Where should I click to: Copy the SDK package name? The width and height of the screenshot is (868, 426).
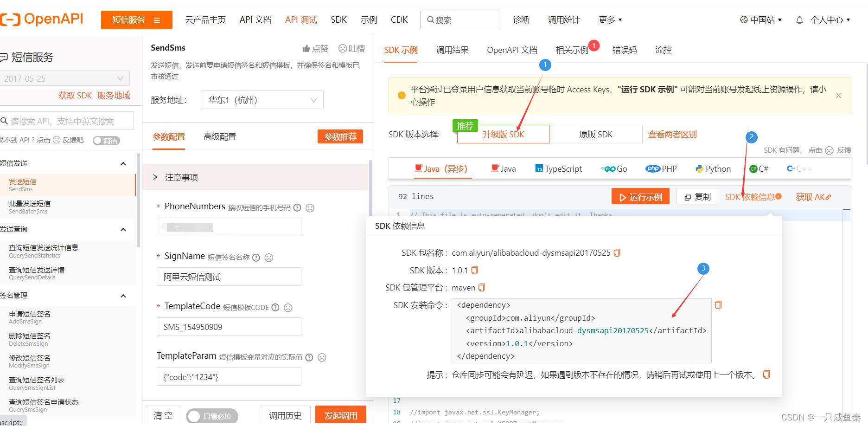[617, 253]
